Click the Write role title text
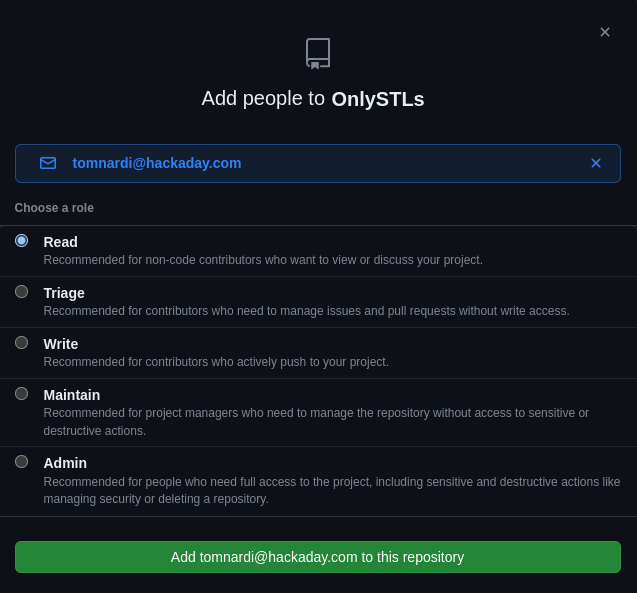Image resolution: width=637 pixels, height=593 pixels. click(x=61, y=344)
